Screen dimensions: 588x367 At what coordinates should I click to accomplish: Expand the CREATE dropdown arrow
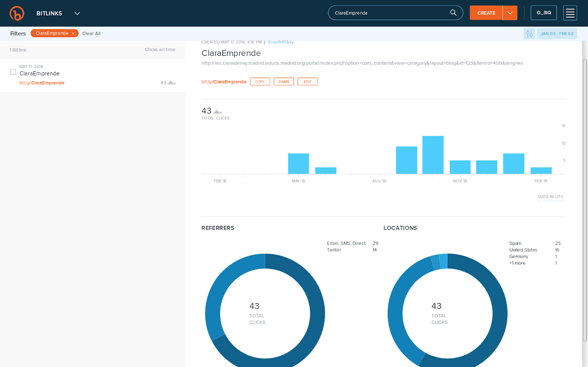(x=510, y=13)
